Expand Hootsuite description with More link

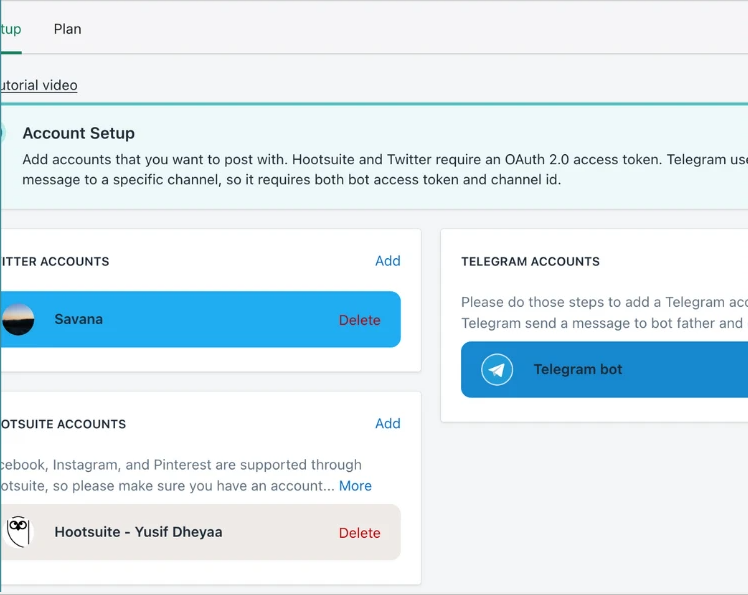(x=355, y=486)
